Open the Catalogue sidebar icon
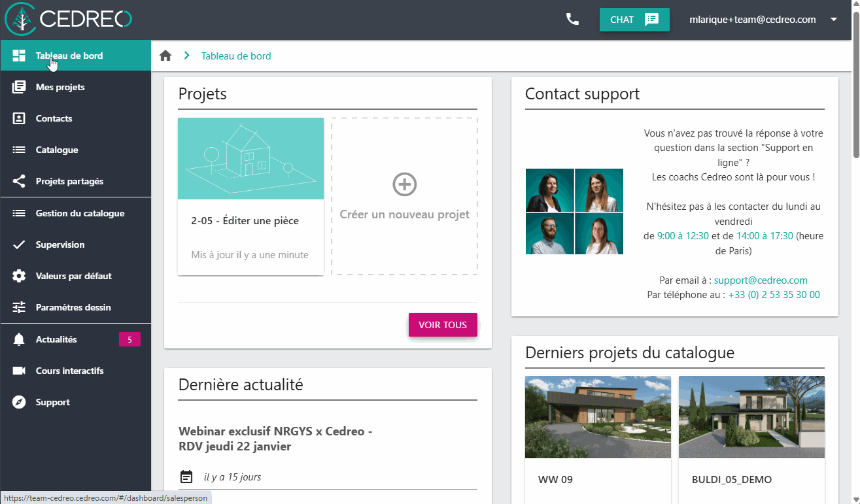 tap(19, 150)
